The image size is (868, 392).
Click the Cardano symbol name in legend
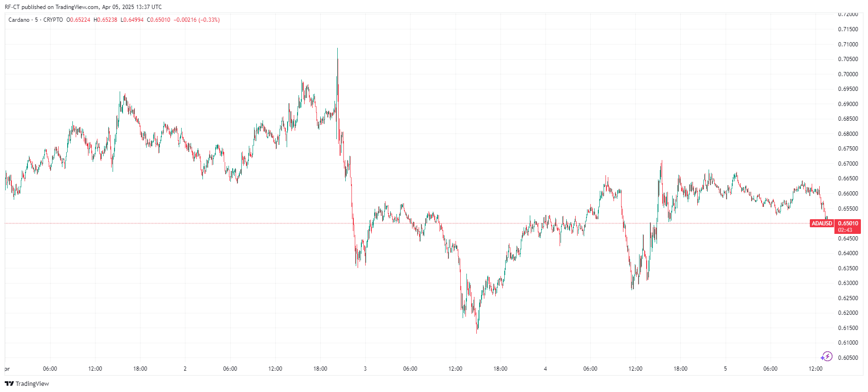coord(19,20)
